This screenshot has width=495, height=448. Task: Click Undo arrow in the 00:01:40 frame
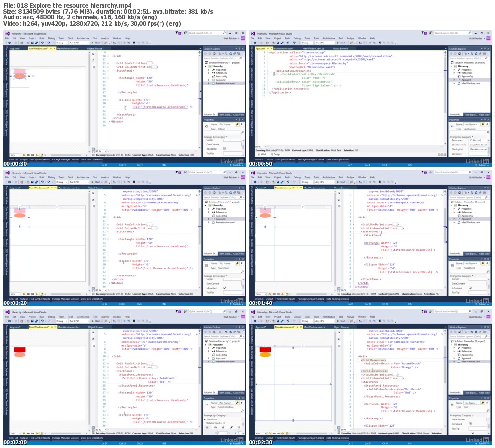point(288,182)
